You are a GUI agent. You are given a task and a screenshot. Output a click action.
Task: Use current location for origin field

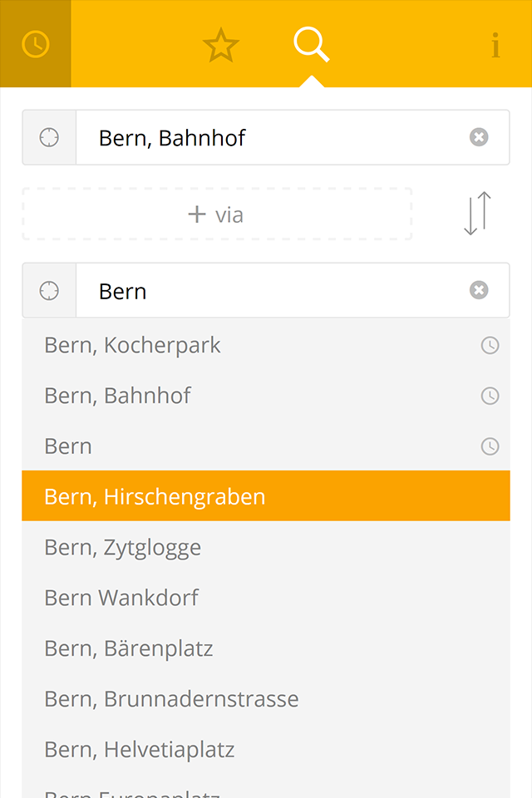[49, 137]
